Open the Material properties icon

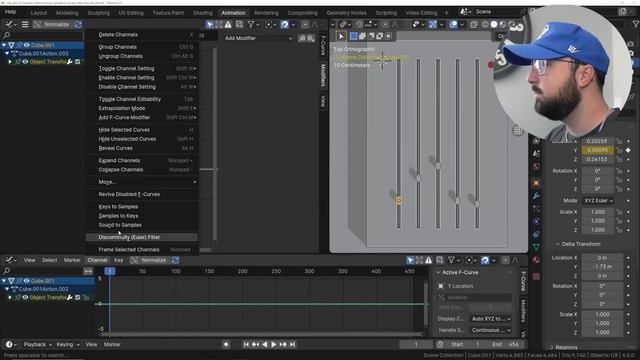click(536, 260)
